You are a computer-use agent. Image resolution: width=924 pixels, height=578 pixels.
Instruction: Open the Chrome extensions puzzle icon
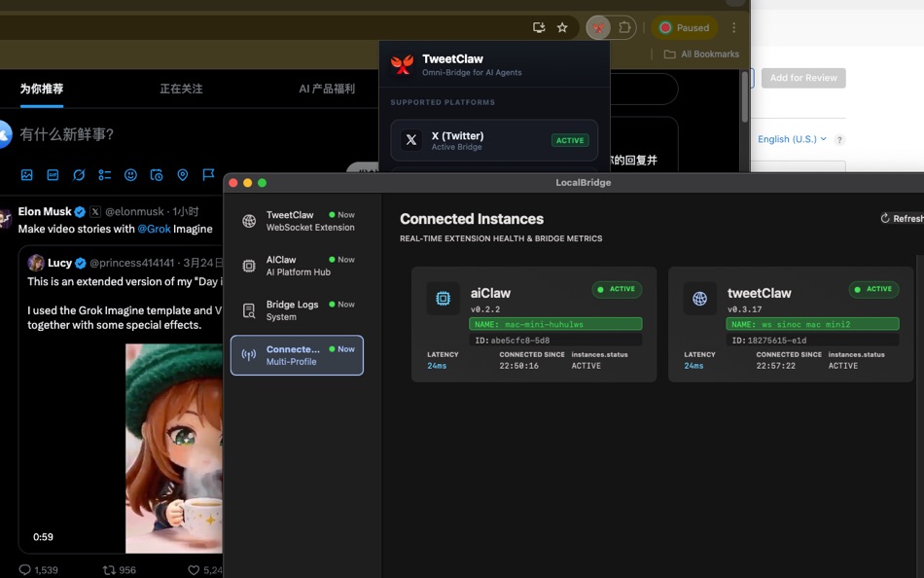click(624, 27)
